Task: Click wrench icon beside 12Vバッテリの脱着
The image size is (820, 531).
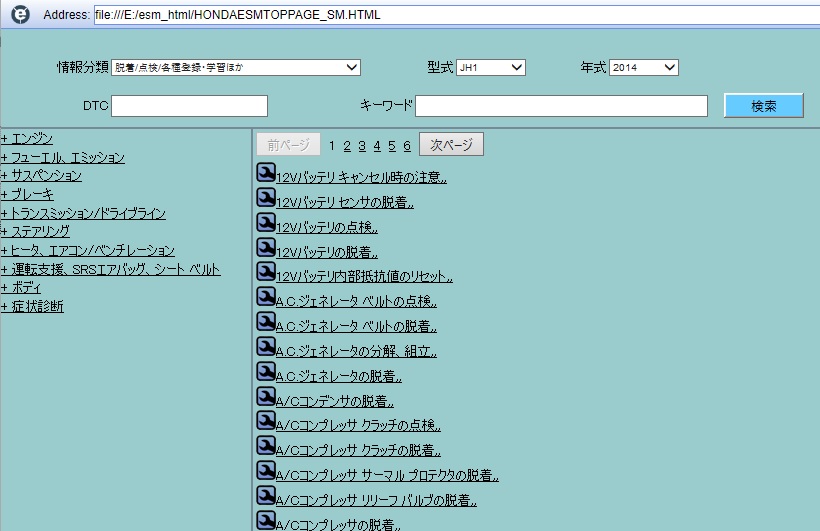Action: tap(266, 247)
